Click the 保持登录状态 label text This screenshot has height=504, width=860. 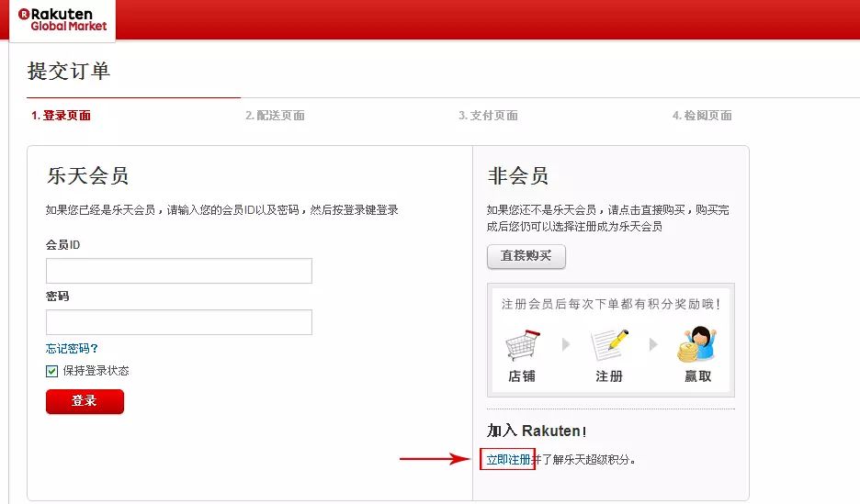point(96,371)
